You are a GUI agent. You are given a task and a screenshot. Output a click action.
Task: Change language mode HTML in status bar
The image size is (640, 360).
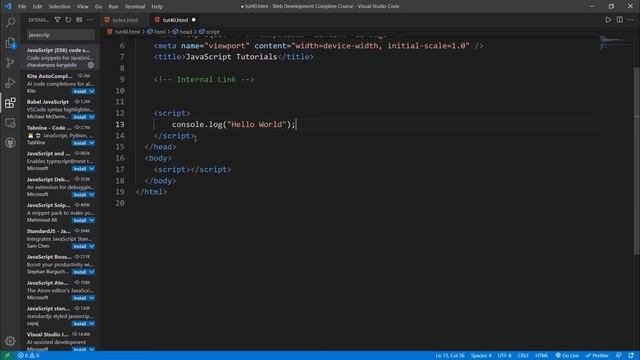(542, 356)
